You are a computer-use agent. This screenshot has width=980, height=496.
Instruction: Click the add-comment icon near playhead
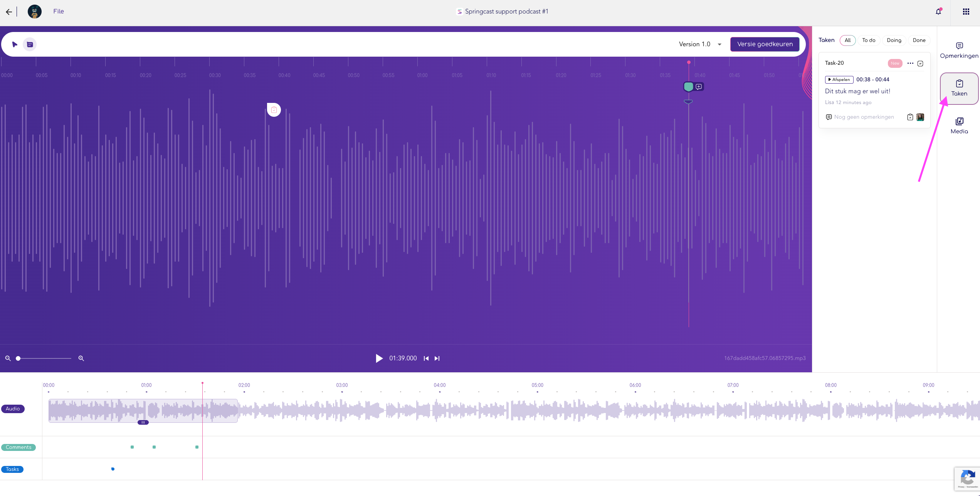(x=699, y=87)
